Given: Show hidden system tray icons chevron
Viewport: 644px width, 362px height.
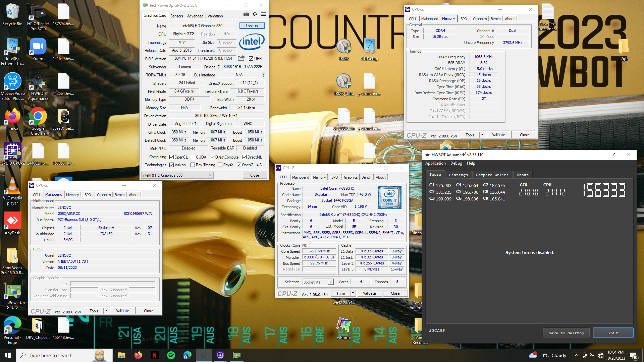Looking at the screenshot, I should pyautogui.click(x=576, y=355).
